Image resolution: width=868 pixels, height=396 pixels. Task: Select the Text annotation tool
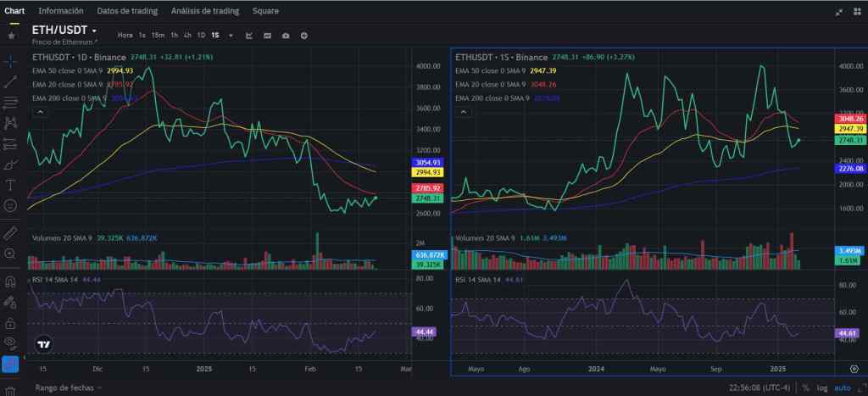10,185
